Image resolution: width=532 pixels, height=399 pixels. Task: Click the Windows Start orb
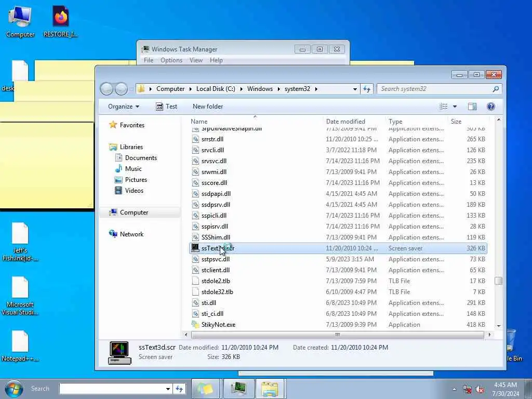[14, 389]
